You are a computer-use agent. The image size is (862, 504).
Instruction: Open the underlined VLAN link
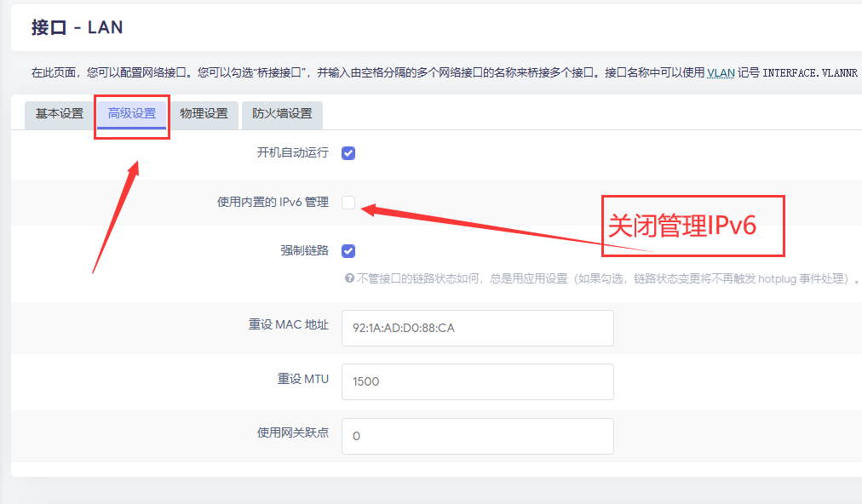coord(718,72)
